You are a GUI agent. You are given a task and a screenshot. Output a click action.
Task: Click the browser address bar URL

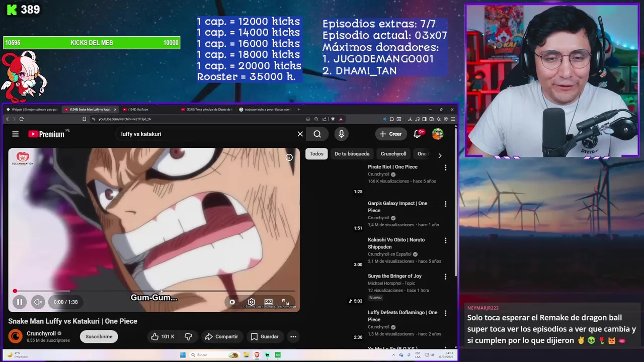coord(125,119)
